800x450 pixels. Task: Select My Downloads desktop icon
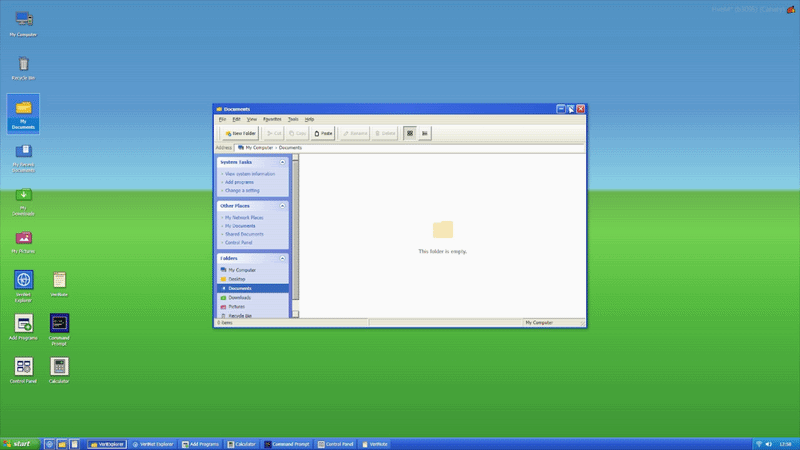[x=23, y=202]
